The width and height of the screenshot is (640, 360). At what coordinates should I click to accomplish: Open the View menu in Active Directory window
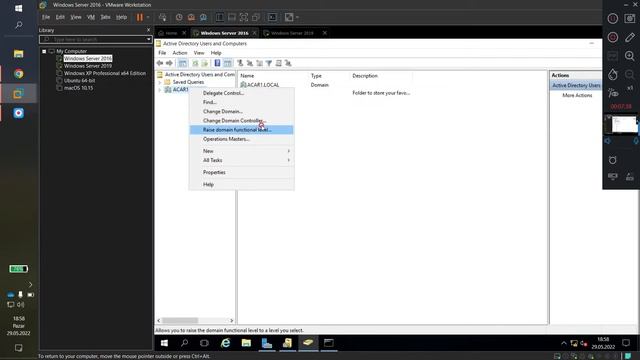[x=199, y=53]
